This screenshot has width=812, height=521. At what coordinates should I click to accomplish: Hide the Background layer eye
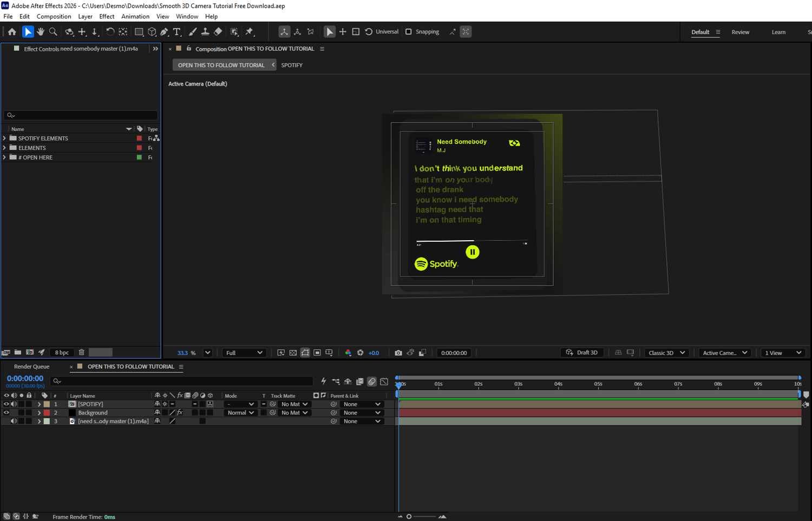click(6, 413)
